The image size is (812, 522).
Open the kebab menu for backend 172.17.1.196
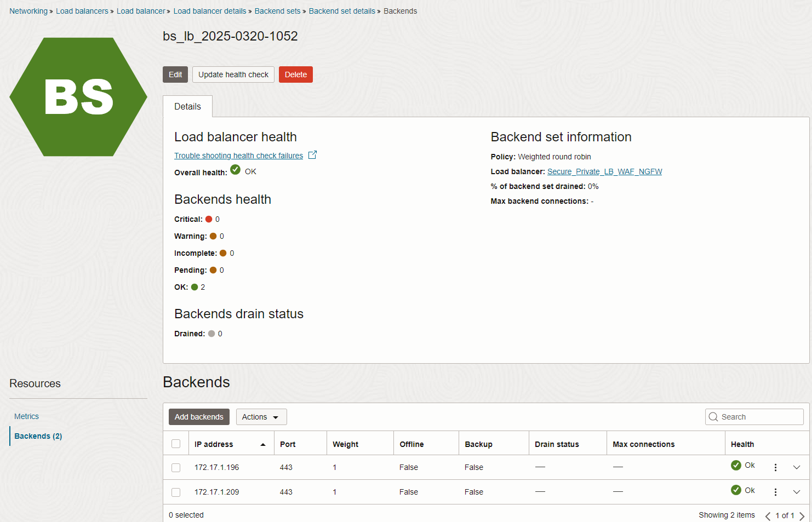(x=775, y=467)
